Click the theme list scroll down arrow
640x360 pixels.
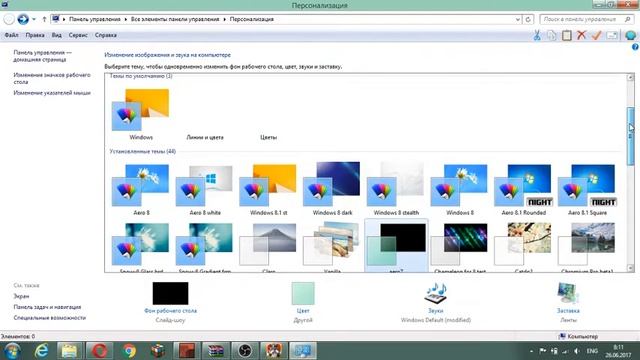631,268
